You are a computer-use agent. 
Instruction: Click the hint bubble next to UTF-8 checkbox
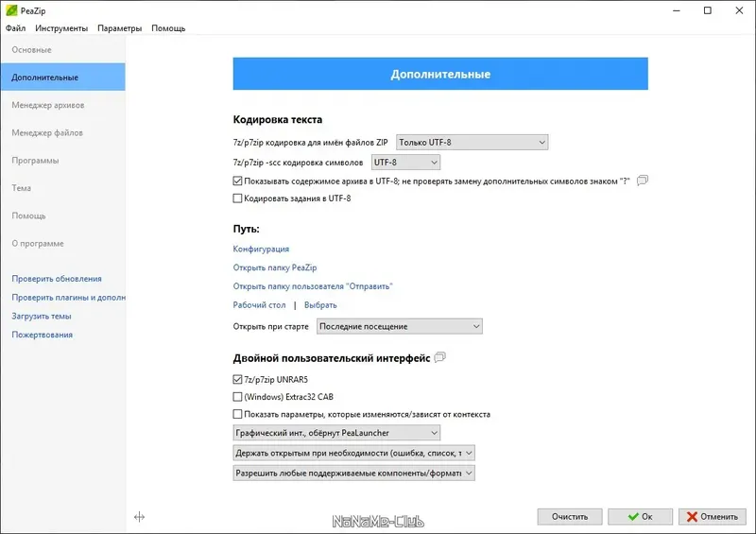click(643, 180)
